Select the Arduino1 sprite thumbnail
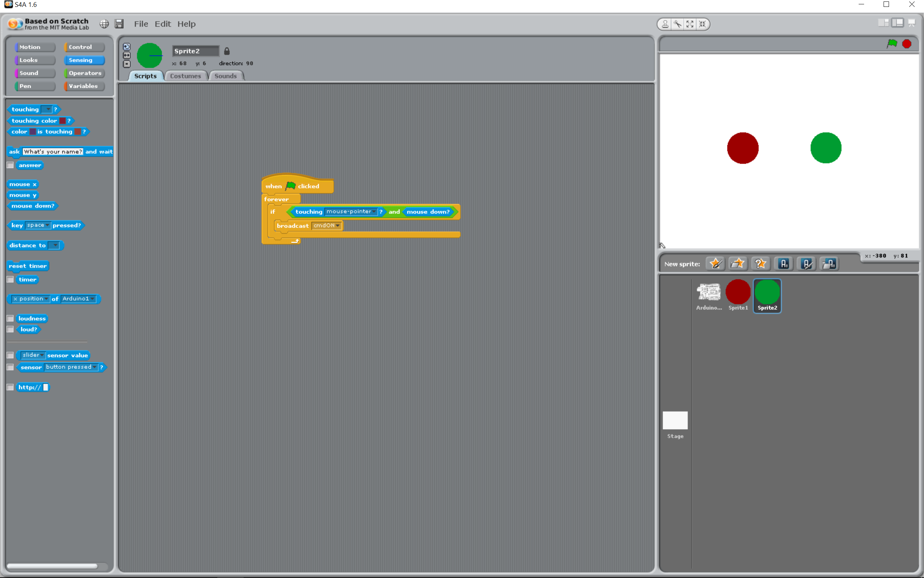The height and width of the screenshot is (578, 924). [x=709, y=296]
